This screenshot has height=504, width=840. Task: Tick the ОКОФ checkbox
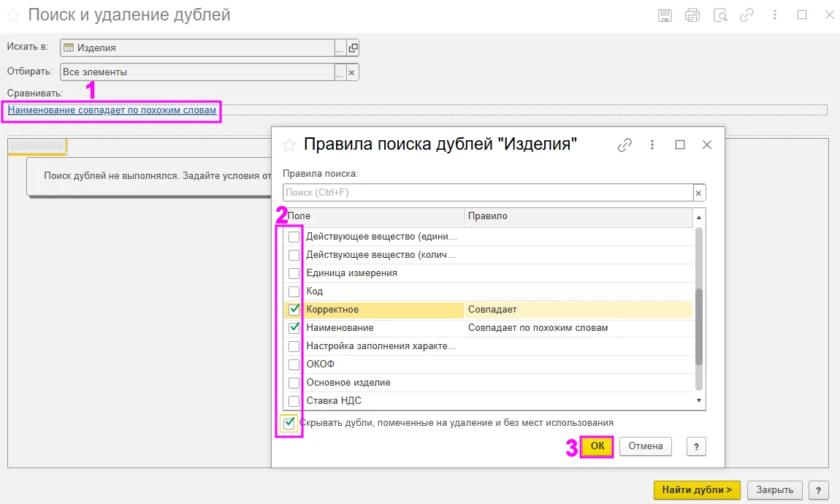pyautogui.click(x=294, y=364)
